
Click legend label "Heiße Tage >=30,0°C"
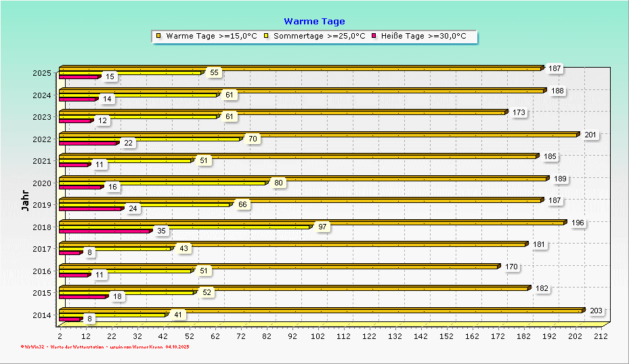(x=424, y=36)
